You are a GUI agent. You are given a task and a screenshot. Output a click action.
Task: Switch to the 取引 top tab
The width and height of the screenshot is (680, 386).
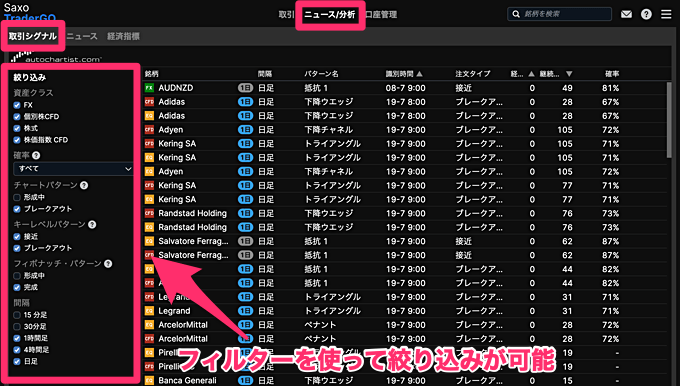pos(286,15)
